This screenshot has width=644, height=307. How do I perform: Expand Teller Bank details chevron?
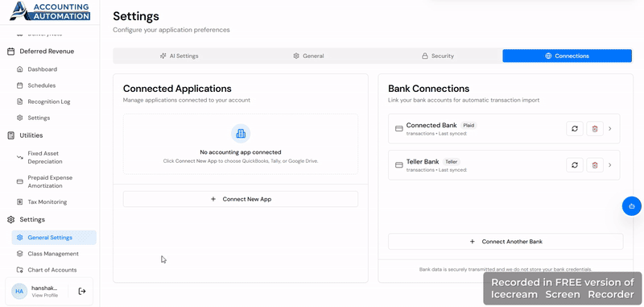[x=610, y=165]
